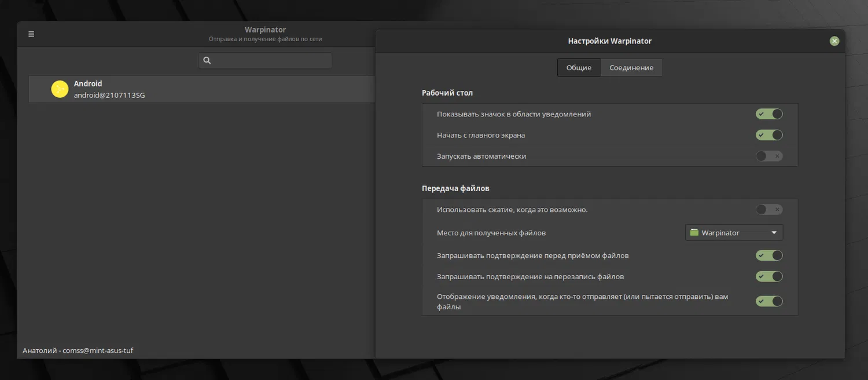Switch to the Соединение tab
The image size is (868, 380).
click(x=631, y=68)
